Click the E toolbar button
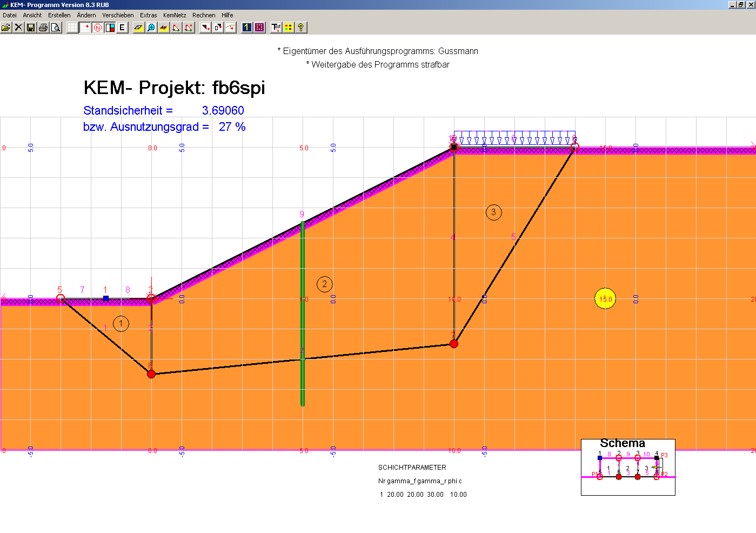This screenshot has width=756, height=533. click(x=122, y=27)
